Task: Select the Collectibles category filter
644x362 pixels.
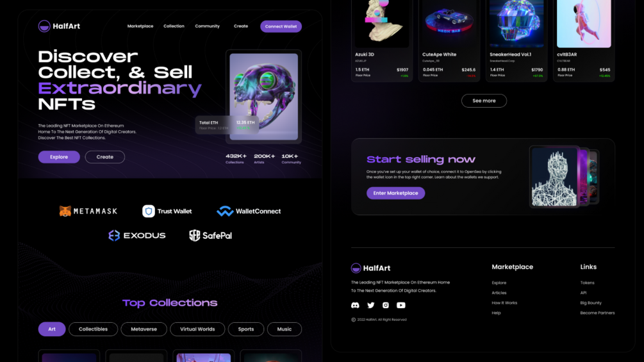Action: 93,329
